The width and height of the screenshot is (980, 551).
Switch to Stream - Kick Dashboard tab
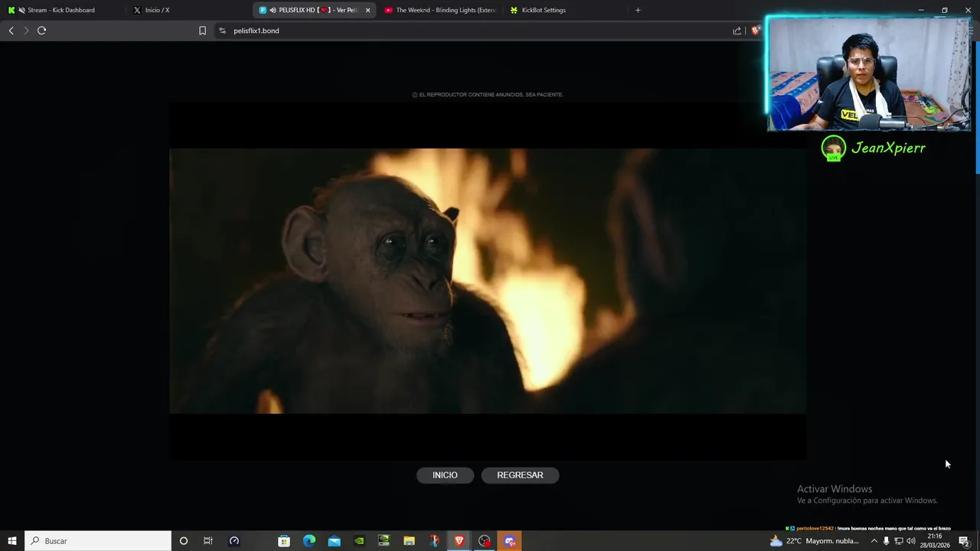[61, 10]
